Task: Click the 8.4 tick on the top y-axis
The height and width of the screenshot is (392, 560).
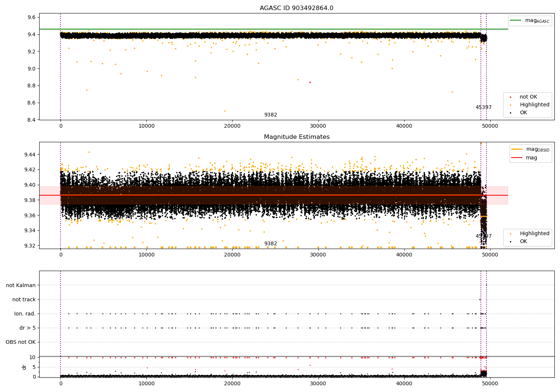Action: click(x=31, y=120)
